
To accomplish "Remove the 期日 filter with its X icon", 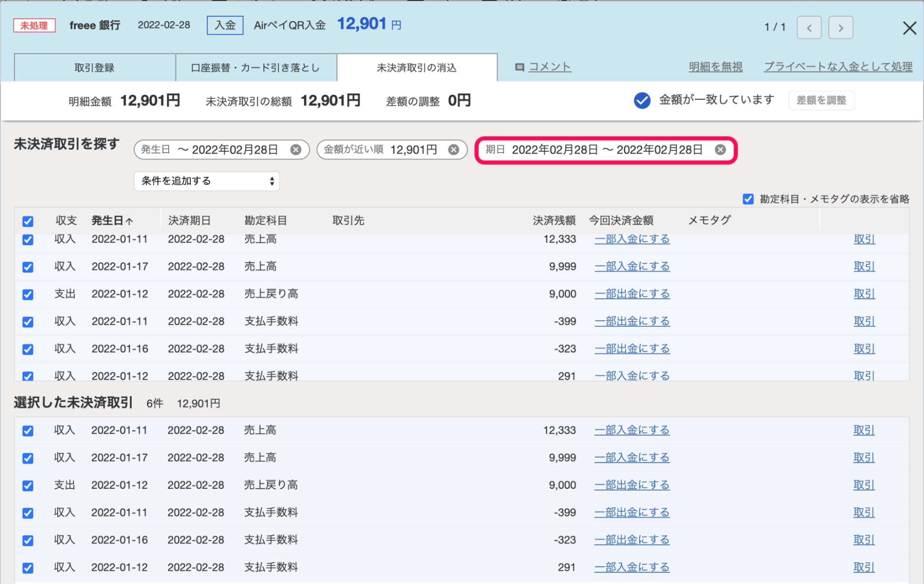I will tap(720, 150).
